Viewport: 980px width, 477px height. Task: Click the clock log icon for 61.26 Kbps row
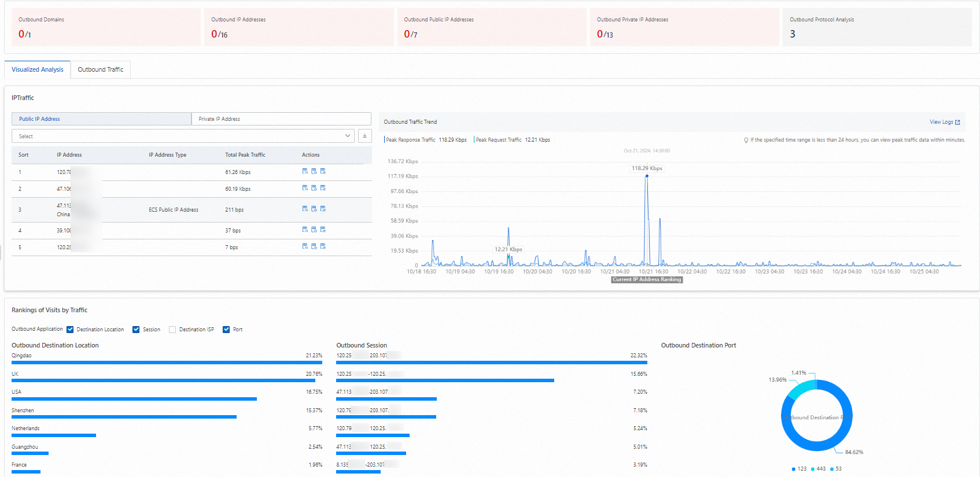coord(314,171)
